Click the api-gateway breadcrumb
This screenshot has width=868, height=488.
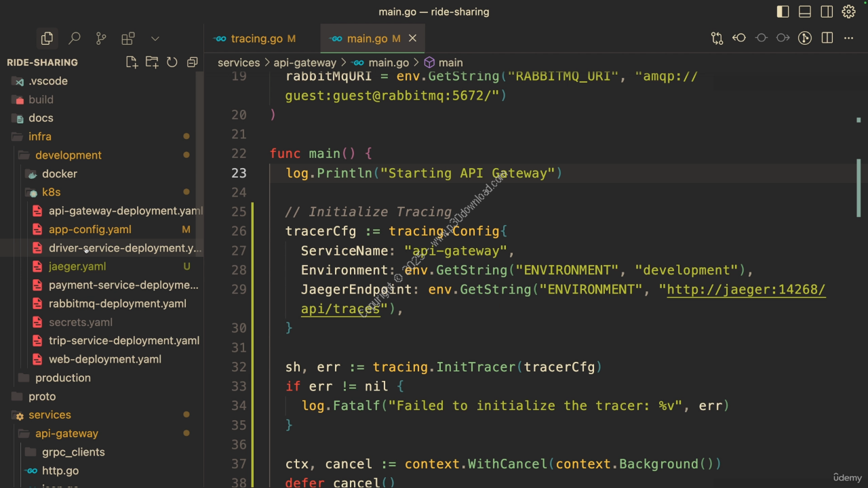click(x=305, y=62)
